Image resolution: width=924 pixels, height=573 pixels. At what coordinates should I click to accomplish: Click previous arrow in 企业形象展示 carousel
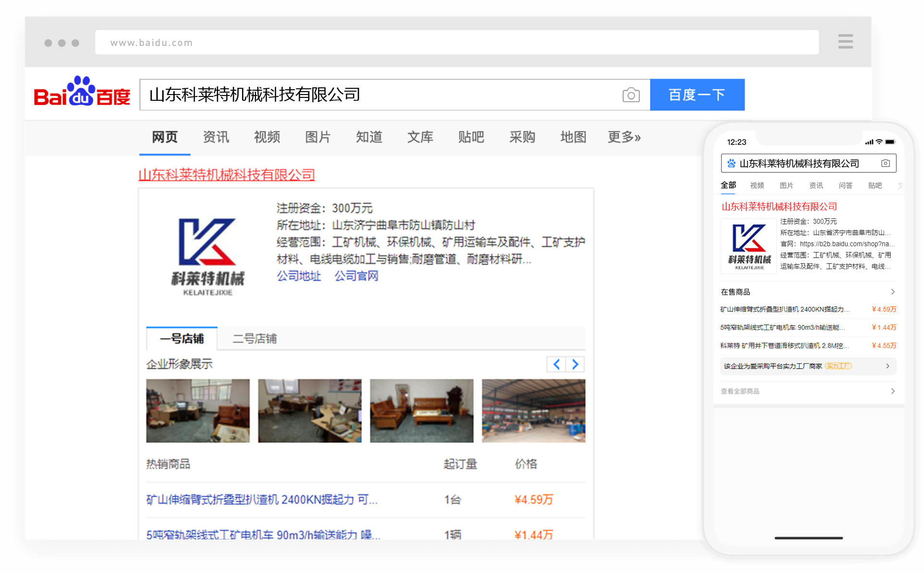[x=556, y=364]
